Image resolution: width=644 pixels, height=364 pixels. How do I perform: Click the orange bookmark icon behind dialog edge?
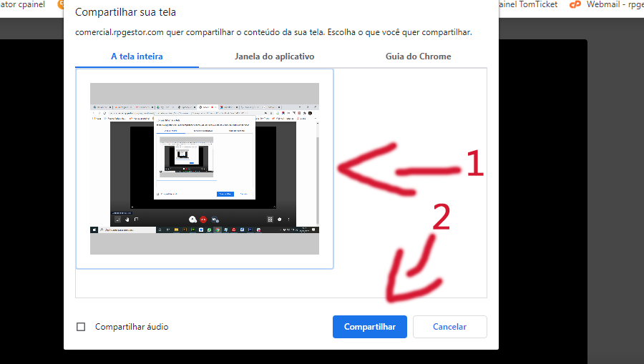[62, 4]
